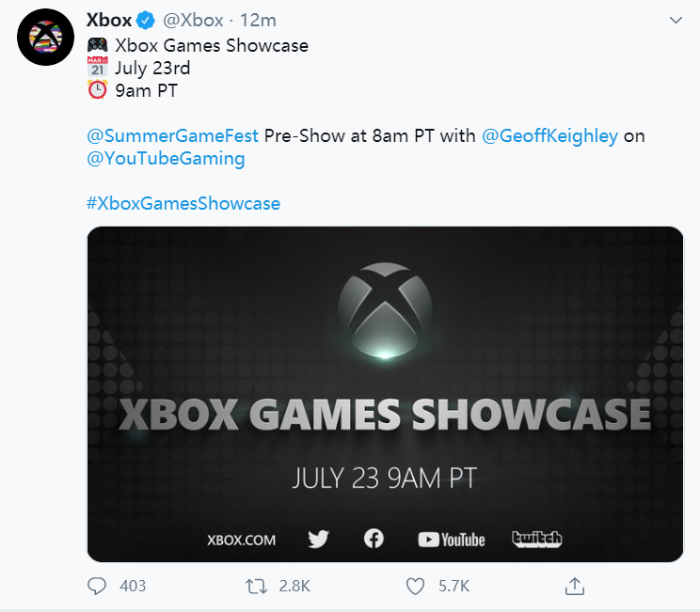Click the Facebook logo in image

tap(374, 539)
